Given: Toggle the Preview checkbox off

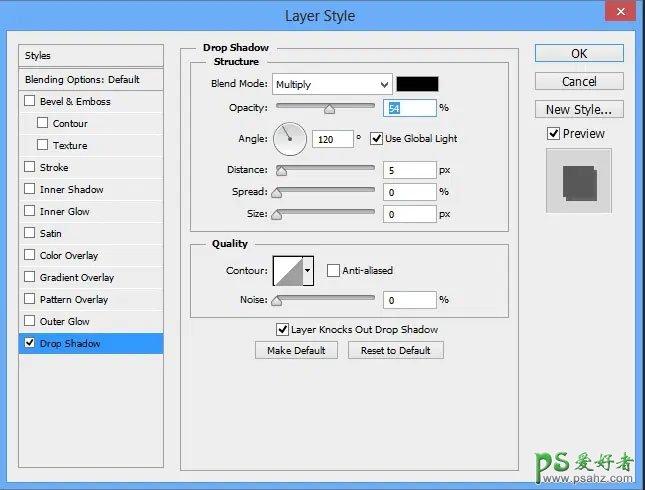Looking at the screenshot, I should click(553, 134).
